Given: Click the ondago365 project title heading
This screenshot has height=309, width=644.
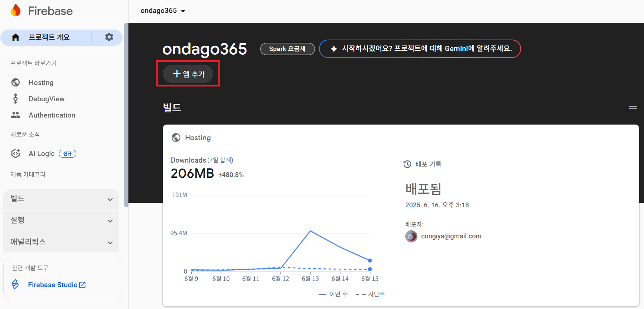Looking at the screenshot, I should 204,49.
